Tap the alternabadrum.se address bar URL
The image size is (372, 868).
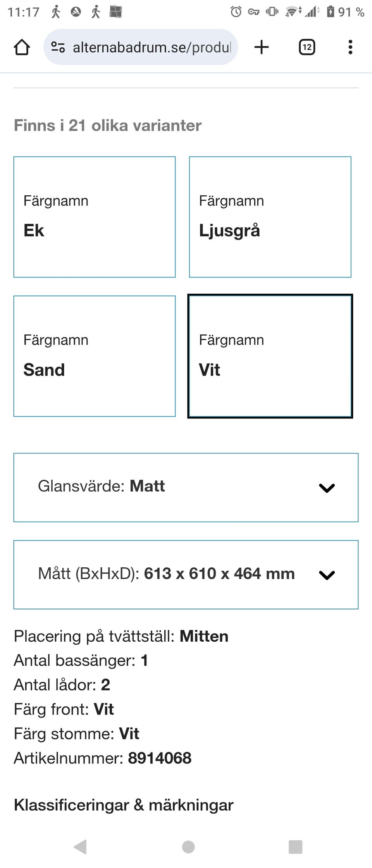coord(152,47)
